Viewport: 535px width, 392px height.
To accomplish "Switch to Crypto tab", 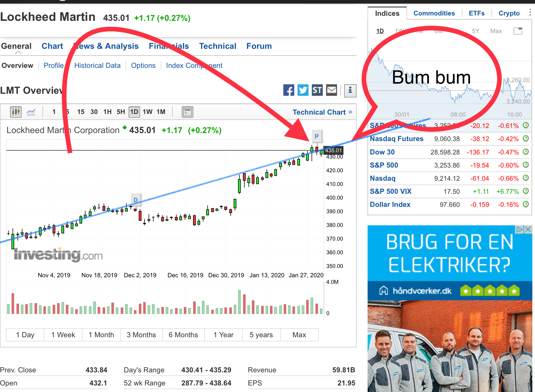I will [x=509, y=13].
